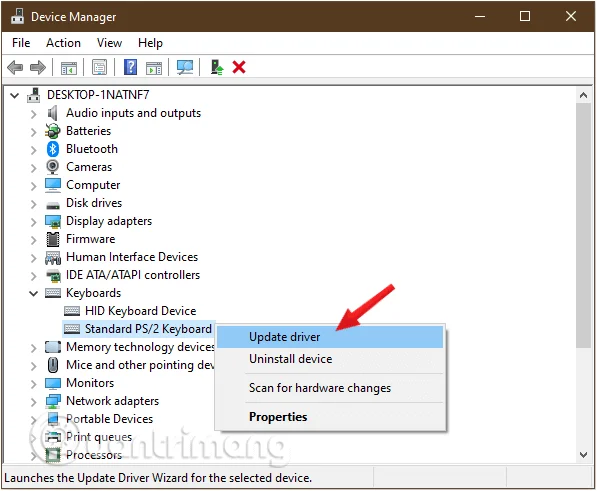This screenshot has height=491, width=597.
Task: Click the Firmware chip icon
Action: 53,239
